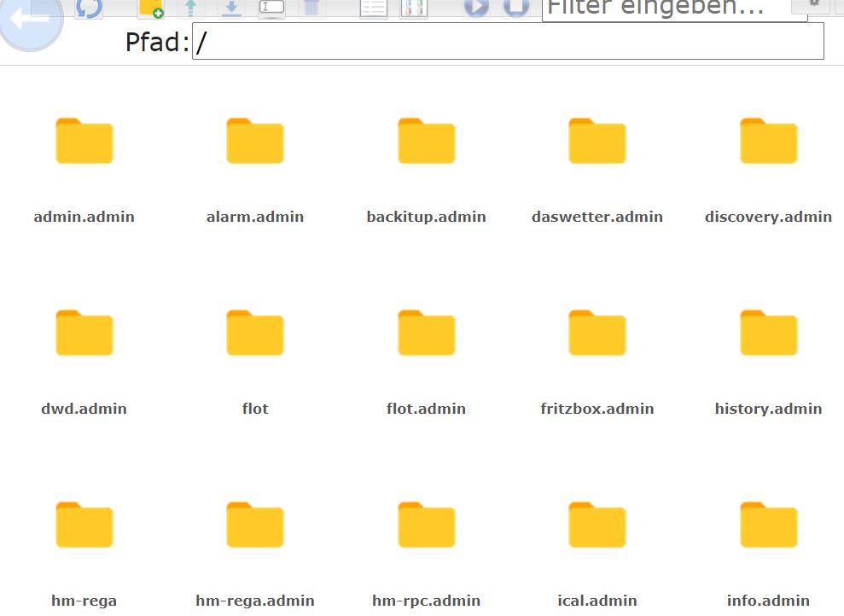Switch to list view
The height and width of the screenshot is (616, 844).
(x=374, y=9)
